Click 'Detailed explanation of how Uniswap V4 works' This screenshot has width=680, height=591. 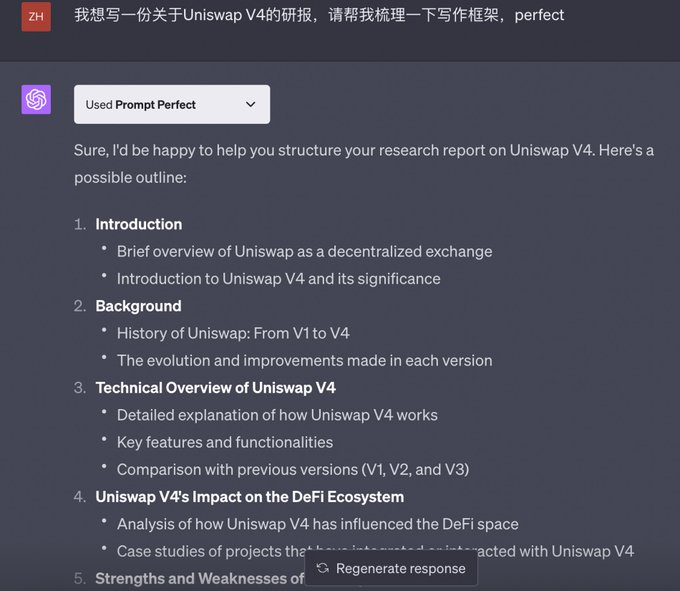point(277,415)
